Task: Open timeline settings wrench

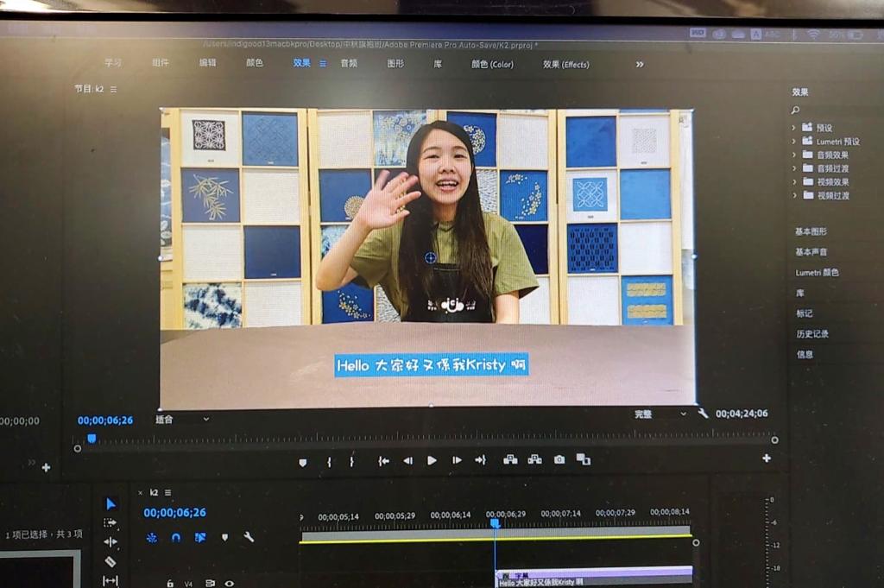Action: [x=249, y=537]
